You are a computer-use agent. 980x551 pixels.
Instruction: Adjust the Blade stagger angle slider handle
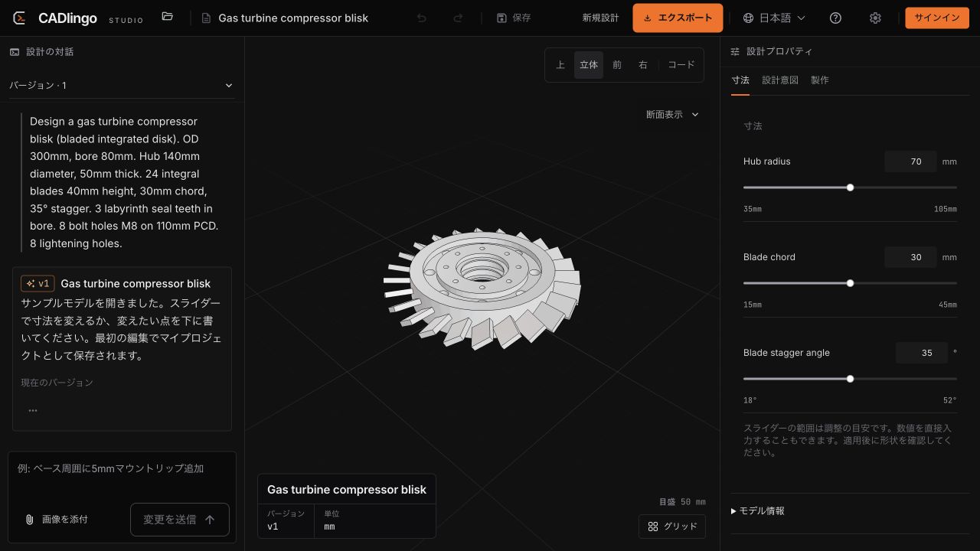(x=850, y=379)
